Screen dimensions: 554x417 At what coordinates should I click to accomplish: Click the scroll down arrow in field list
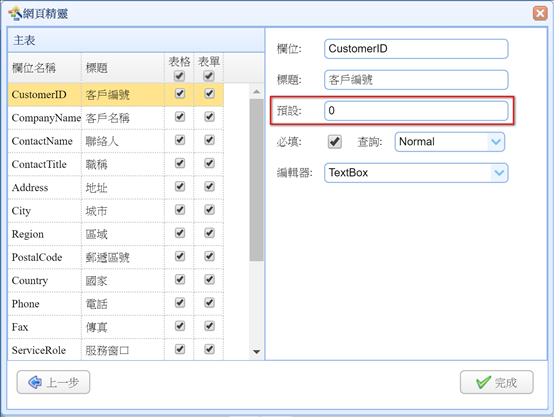point(257,352)
